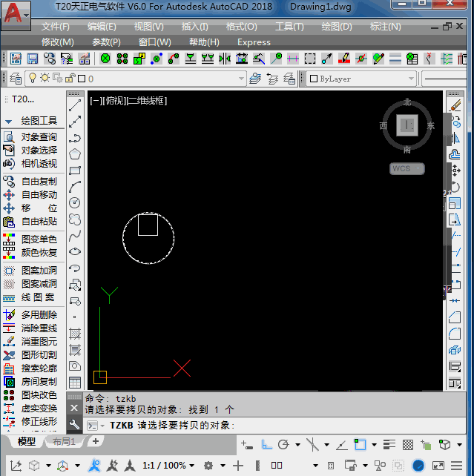Click the green circle-X icon in toolbar
474x476 pixels.
[105, 59]
